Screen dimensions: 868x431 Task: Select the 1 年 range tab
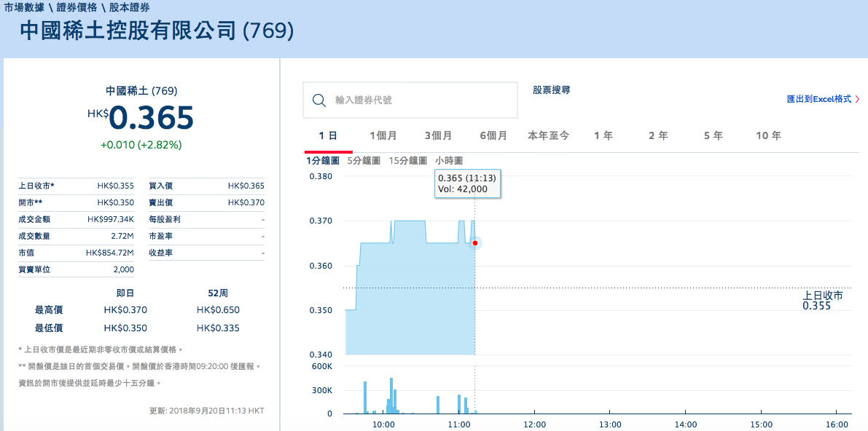(603, 136)
